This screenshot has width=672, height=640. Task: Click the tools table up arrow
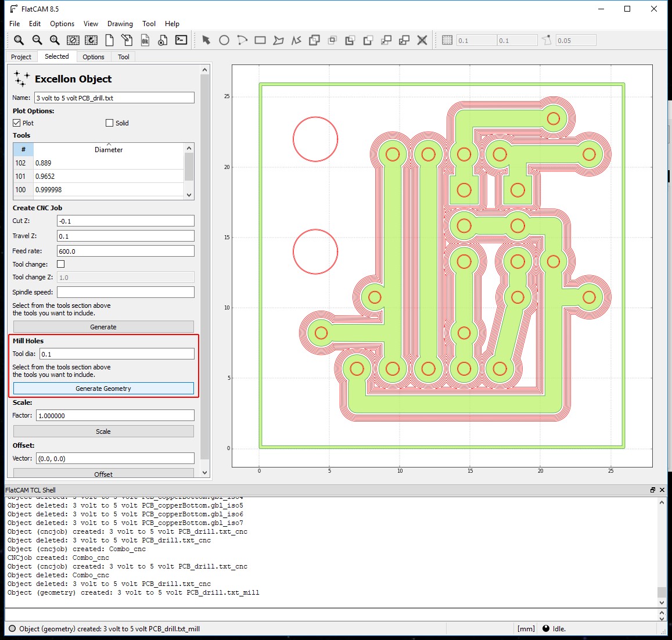pyautogui.click(x=189, y=148)
